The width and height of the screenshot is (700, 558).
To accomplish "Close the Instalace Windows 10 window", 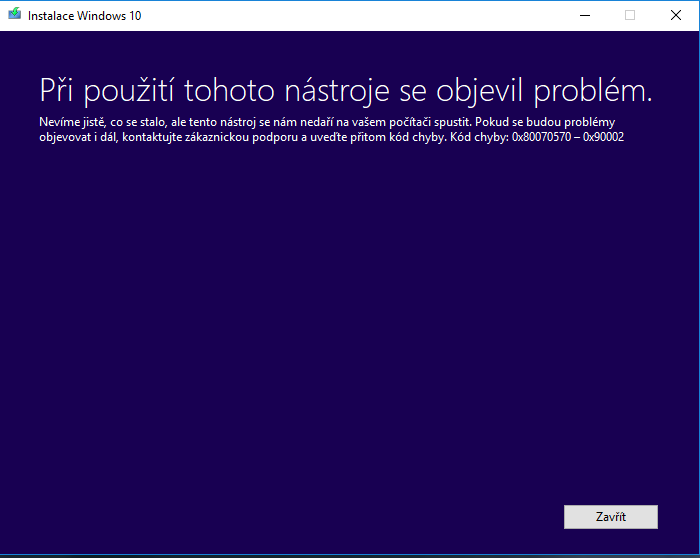I will click(676, 16).
